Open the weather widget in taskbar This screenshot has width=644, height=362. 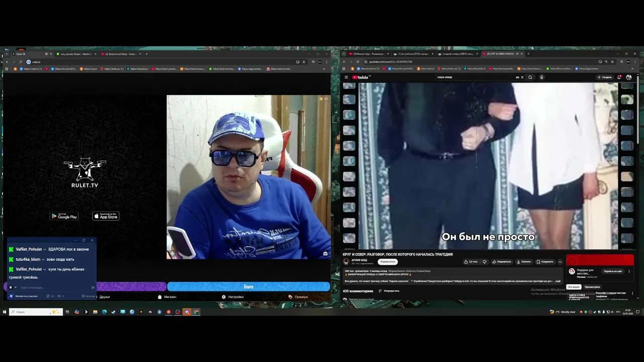tap(563, 312)
